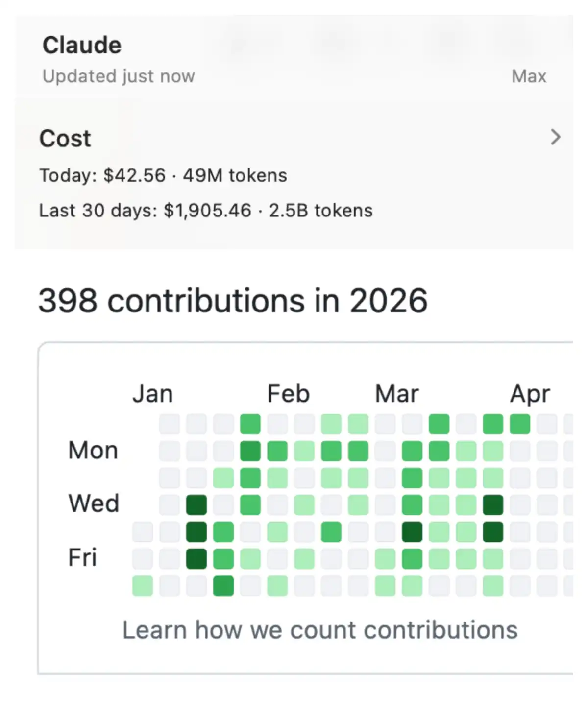Select dark green Thursday square beneath Mar
The width and height of the screenshot is (588, 718).
(412, 532)
